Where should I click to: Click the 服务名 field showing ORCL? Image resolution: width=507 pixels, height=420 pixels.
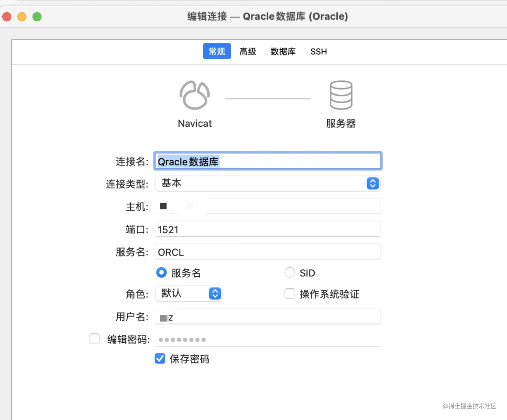coord(268,252)
